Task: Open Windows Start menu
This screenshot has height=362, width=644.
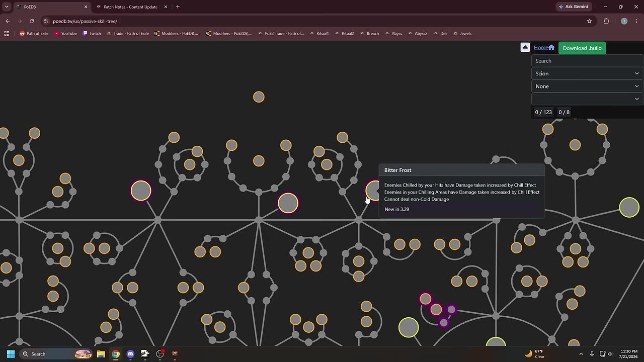Action: tap(11, 354)
